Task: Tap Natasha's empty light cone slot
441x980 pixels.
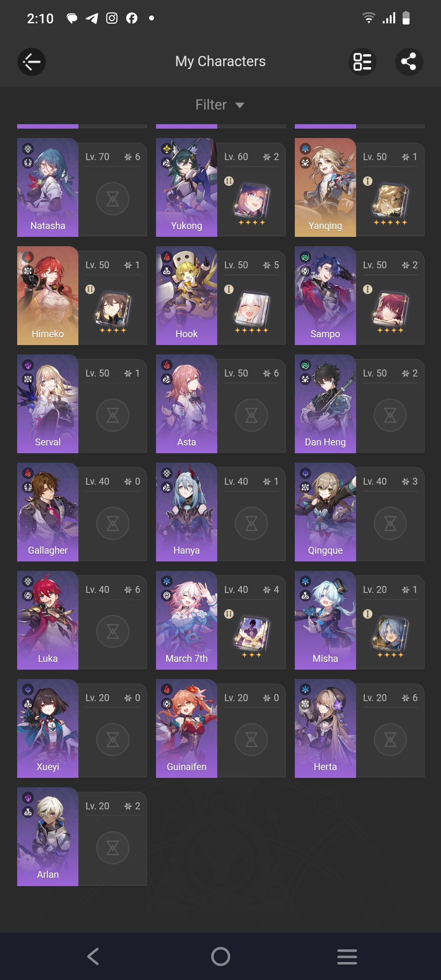Action: coord(113,199)
